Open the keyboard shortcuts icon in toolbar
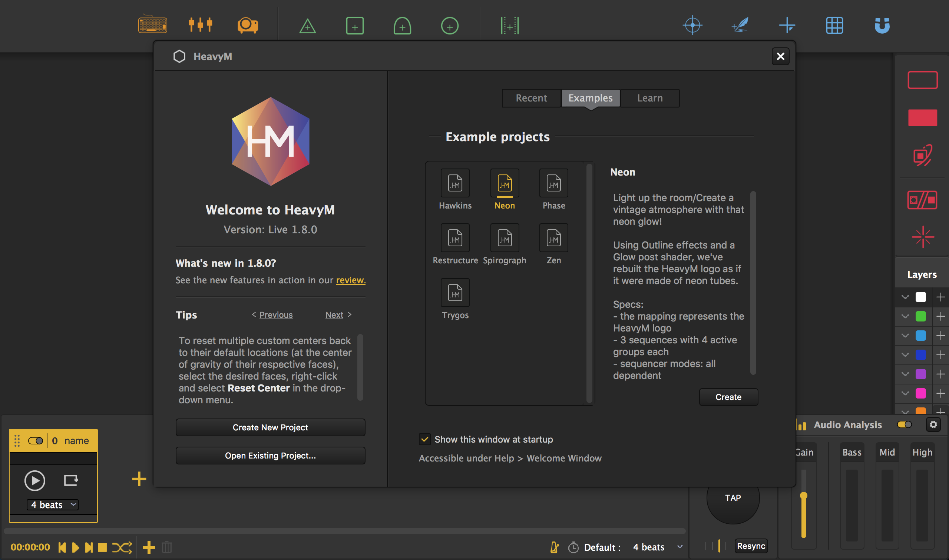The height and width of the screenshot is (560, 949). pyautogui.click(x=153, y=25)
